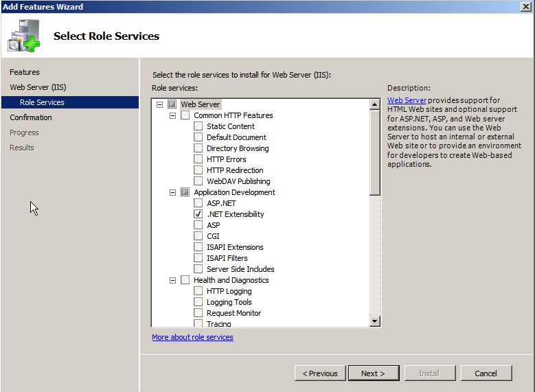The width and height of the screenshot is (535, 392).
Task: Check ISAPI Extensions checkbox
Action: pos(198,247)
